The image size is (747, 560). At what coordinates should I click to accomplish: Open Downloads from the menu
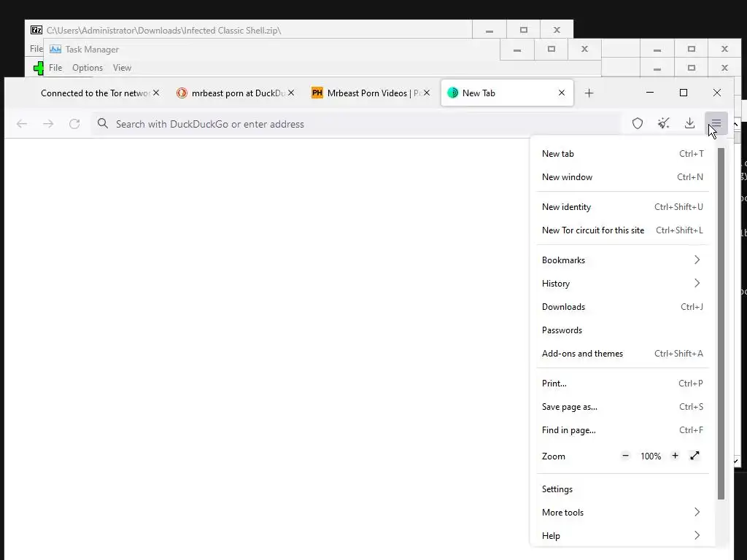click(623, 307)
